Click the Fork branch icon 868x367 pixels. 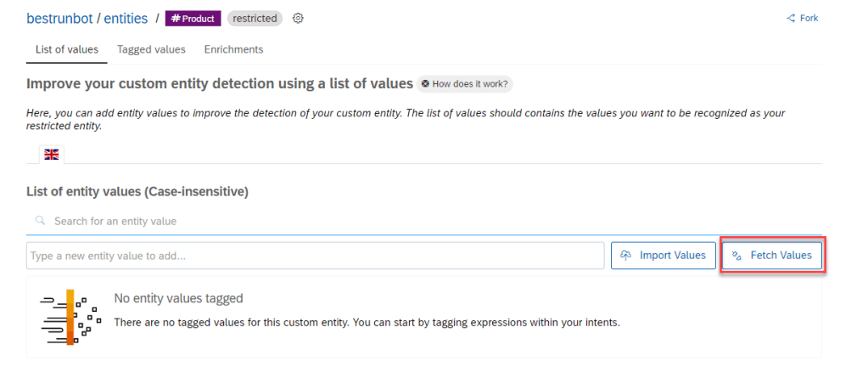coord(791,18)
